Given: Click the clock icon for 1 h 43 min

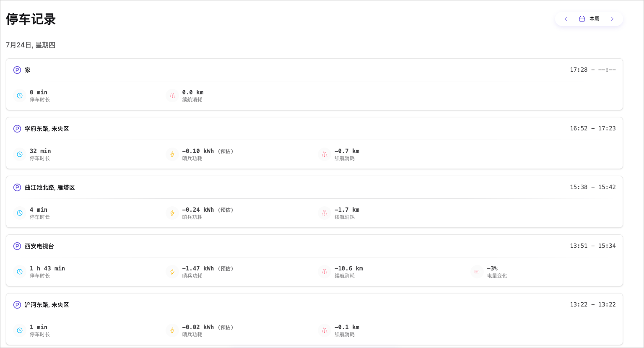Looking at the screenshot, I should pos(20,272).
